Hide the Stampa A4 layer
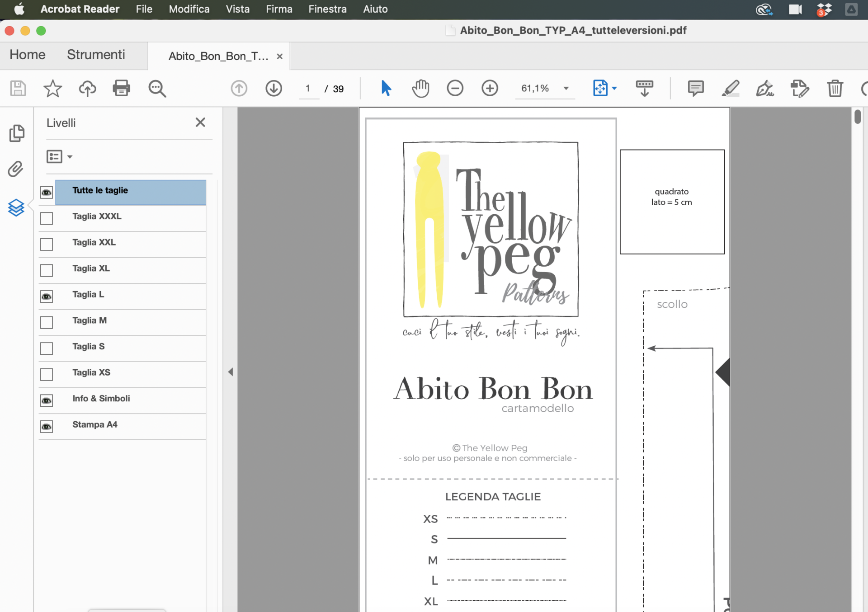Image resolution: width=868 pixels, height=612 pixels. click(x=47, y=427)
